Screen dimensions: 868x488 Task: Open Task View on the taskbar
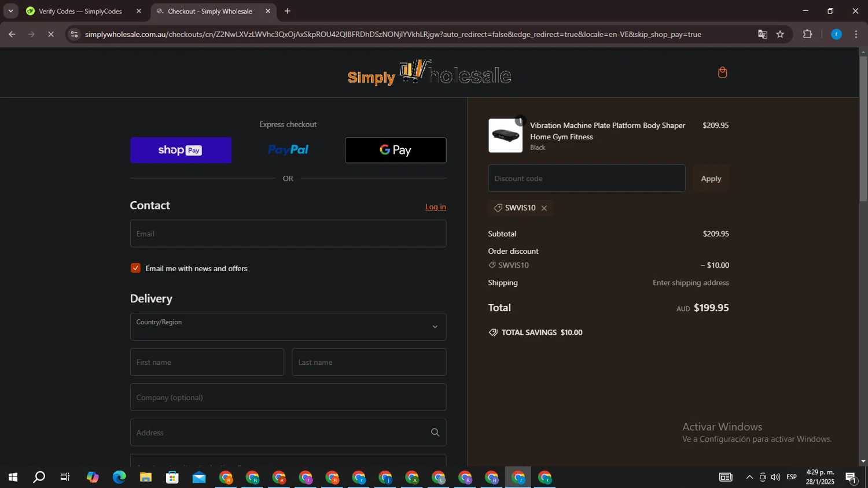tap(65, 478)
